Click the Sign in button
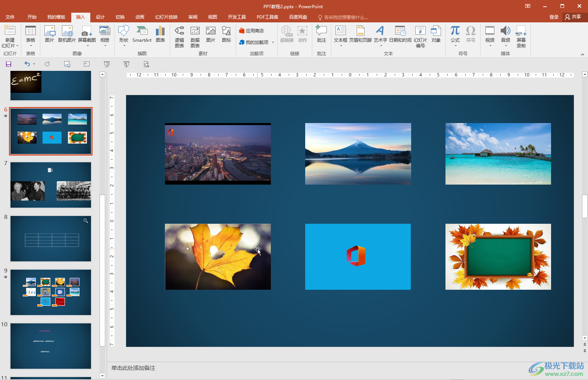 pyautogui.click(x=554, y=17)
